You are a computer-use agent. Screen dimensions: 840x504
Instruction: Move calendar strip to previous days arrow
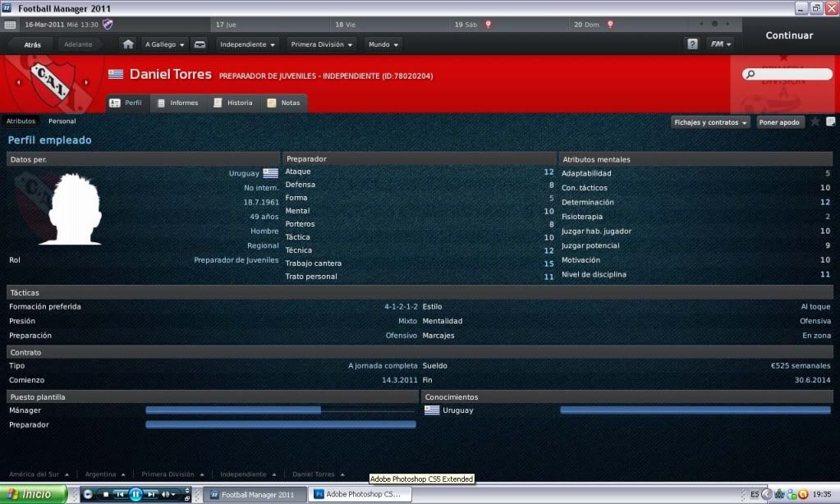pyautogui.click(x=700, y=24)
